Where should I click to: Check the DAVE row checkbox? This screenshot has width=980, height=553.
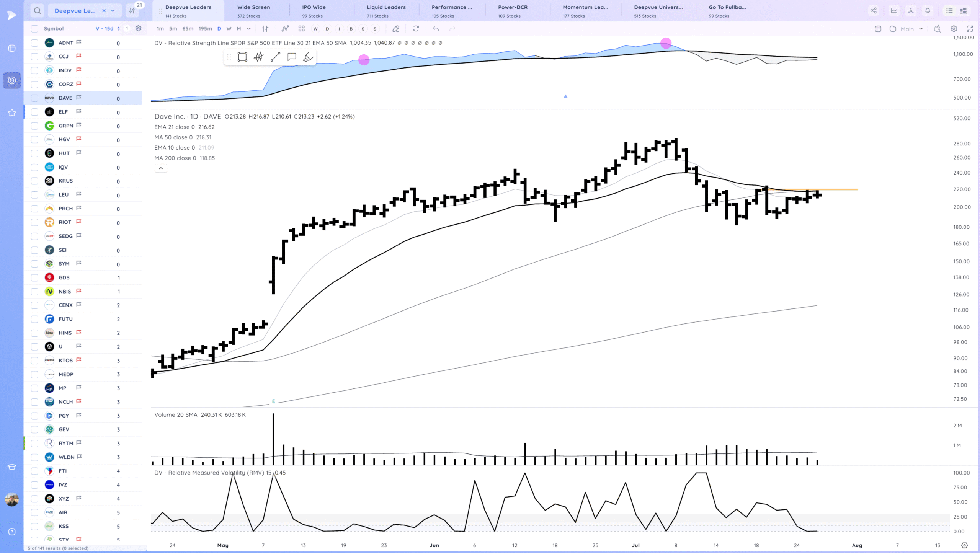(35, 98)
